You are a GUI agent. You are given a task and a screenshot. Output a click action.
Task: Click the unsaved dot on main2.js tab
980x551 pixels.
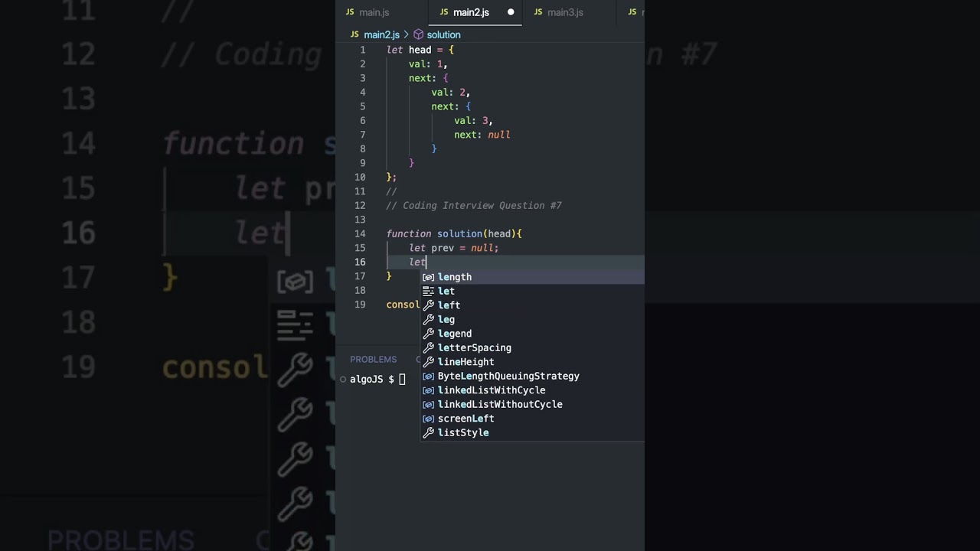tap(511, 12)
